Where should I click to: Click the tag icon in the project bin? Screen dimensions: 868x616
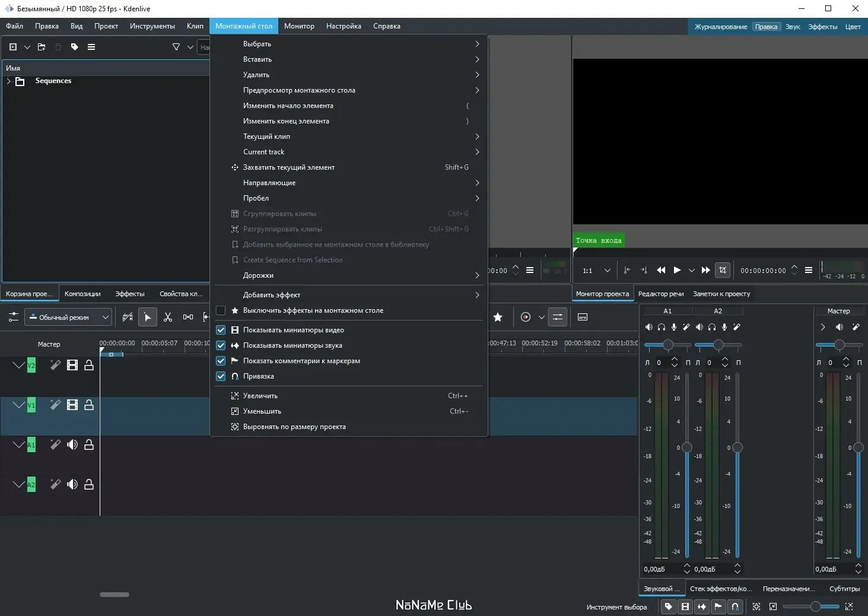point(75,47)
